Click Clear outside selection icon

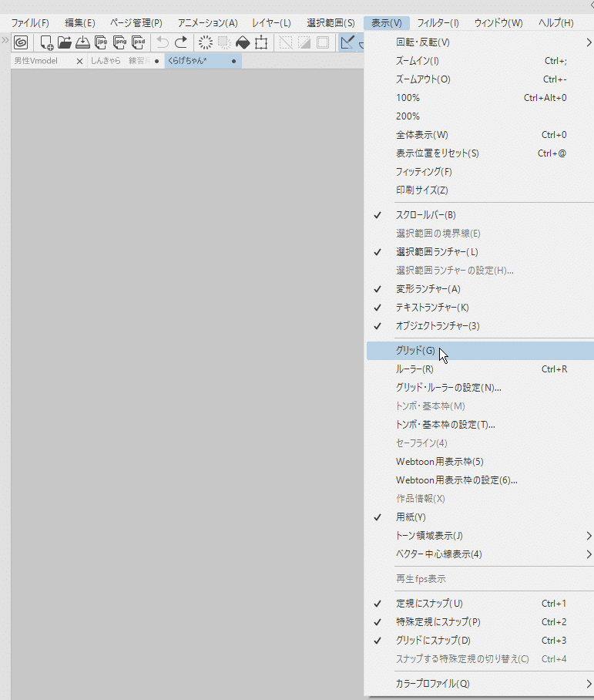[224, 42]
